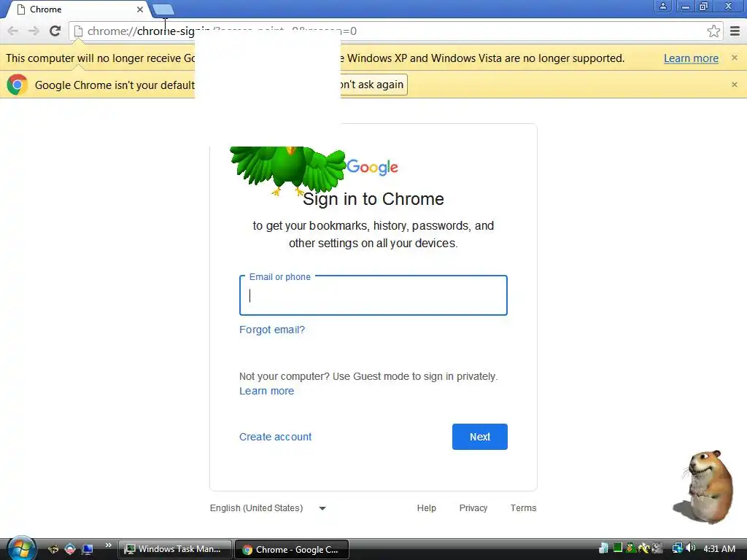This screenshot has height=560, width=747.
Task: Switch to Windows Task Manager taskbar button
Action: [x=174, y=549]
